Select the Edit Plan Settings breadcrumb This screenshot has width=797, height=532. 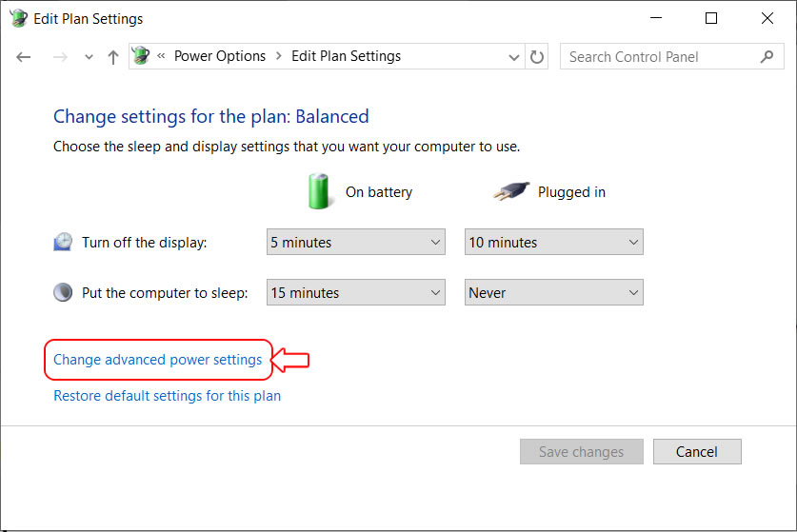pos(347,56)
